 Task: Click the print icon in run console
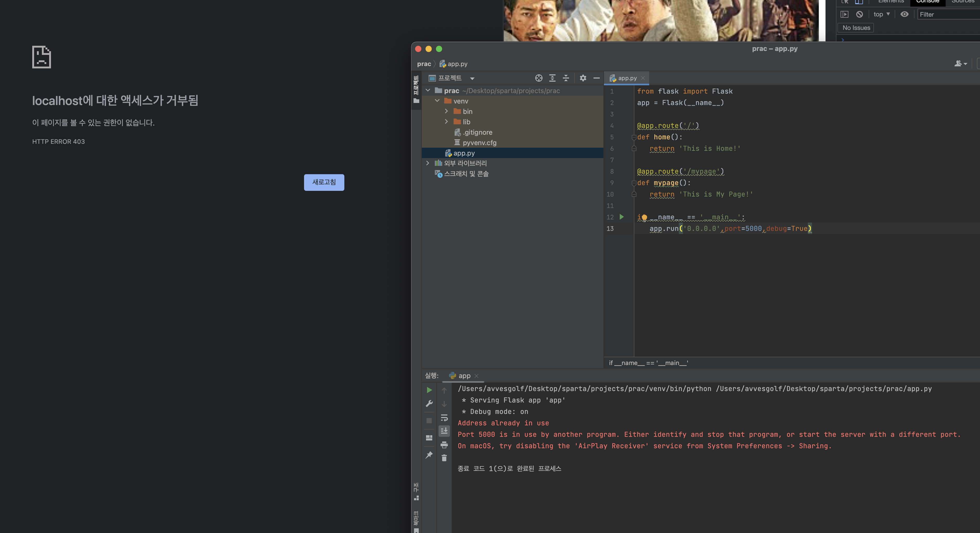coord(444,444)
